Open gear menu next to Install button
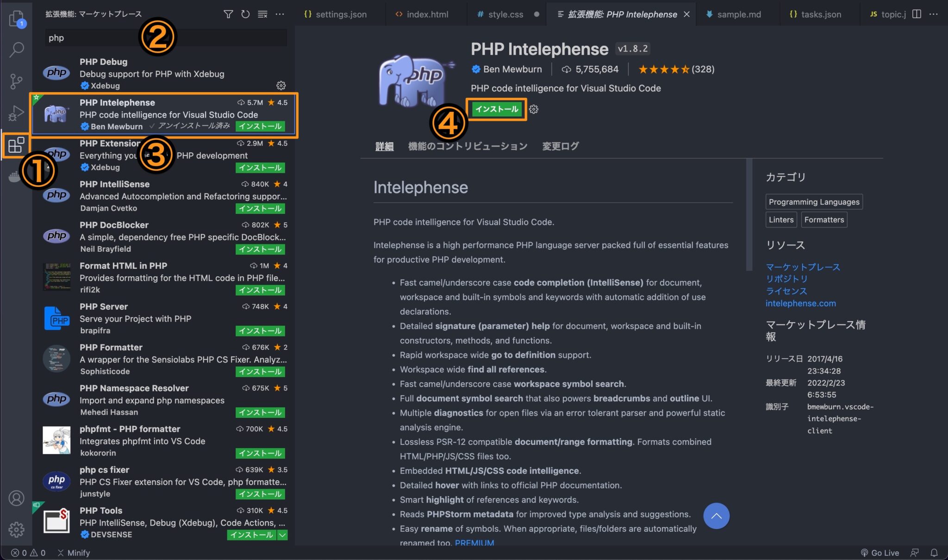 tap(534, 110)
